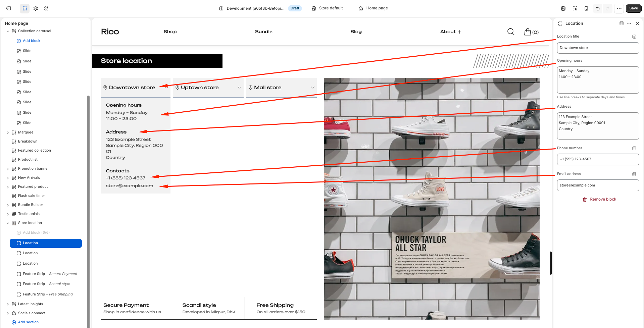Screen dimensions: 644x328
Task: Expand the Featured product section
Action: [8, 187]
